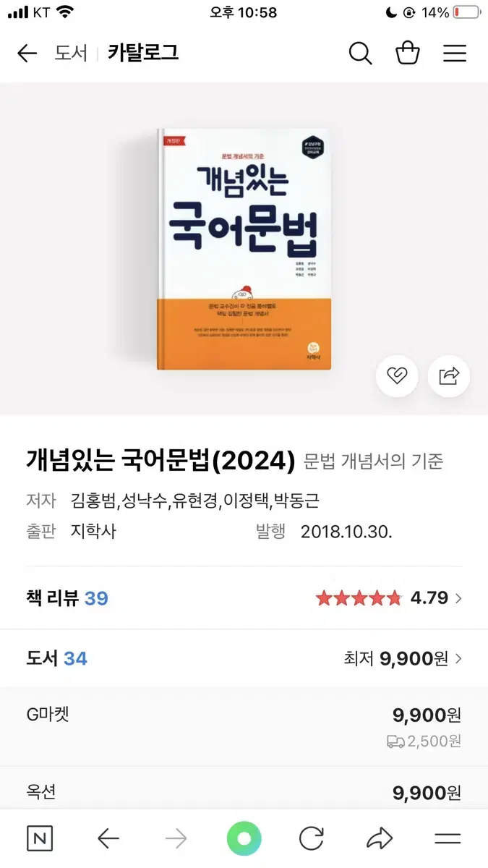488x868 pixels.
Task: Open the hamburger menu in the header
Action: [455, 54]
